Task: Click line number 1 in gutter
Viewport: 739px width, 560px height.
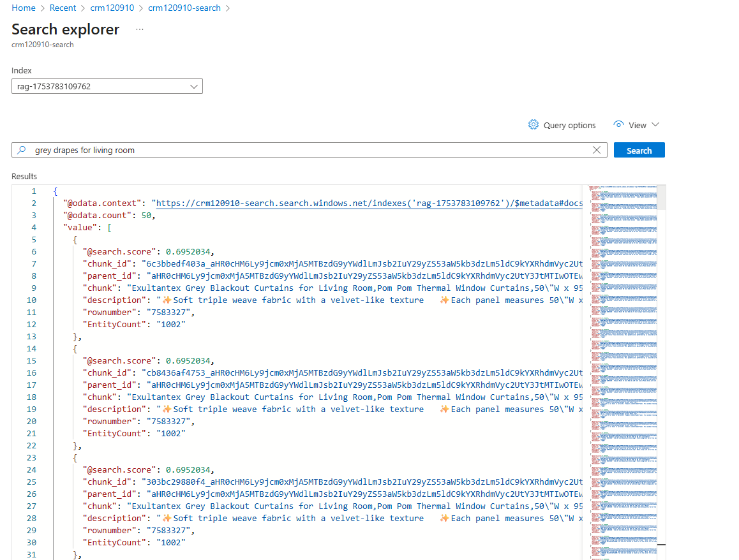Action: (x=34, y=191)
